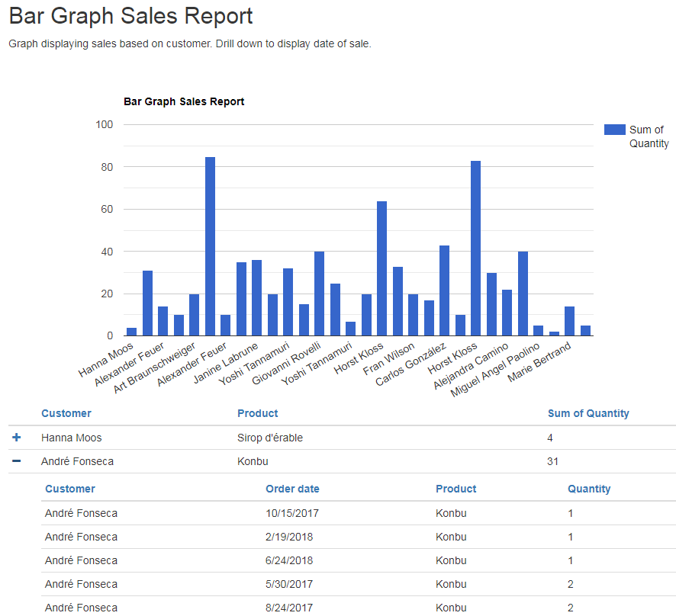Sort the detail table by Quantity
Image resolution: width=676 pixels, height=616 pixels.
pyautogui.click(x=588, y=488)
